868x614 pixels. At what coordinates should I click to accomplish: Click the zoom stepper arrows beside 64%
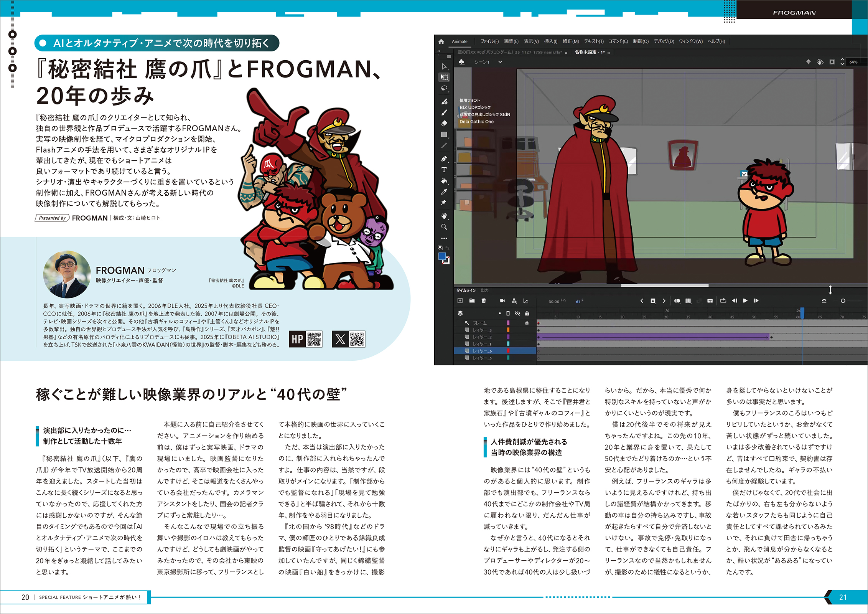842,62
